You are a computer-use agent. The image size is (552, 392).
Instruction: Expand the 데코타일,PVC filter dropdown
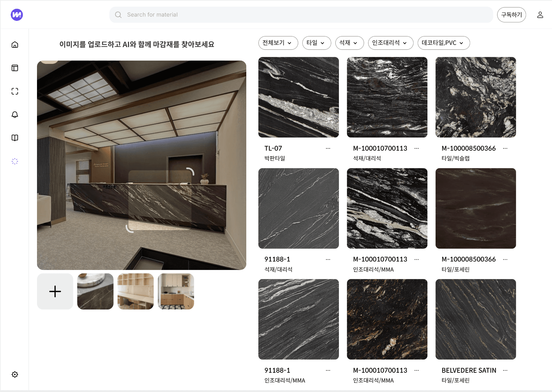[444, 43]
